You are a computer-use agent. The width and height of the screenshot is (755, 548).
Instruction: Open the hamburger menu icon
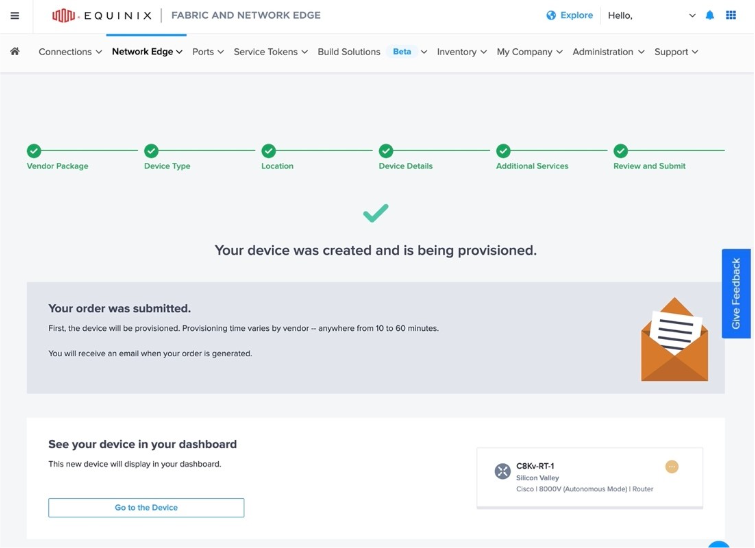click(x=15, y=16)
